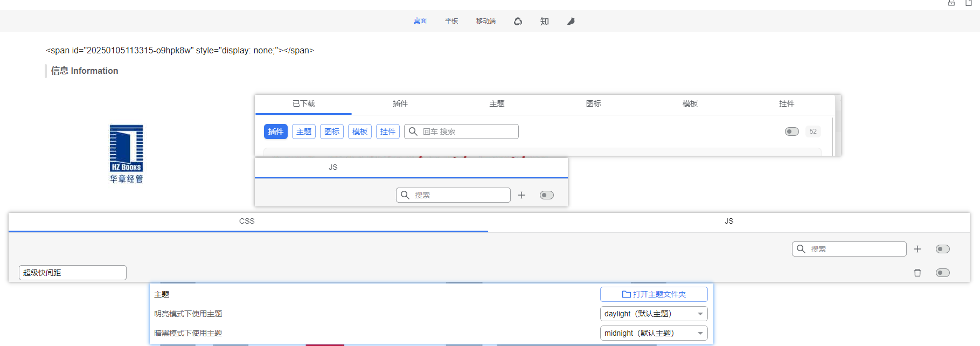Click the 52 count badge
The height and width of the screenshot is (346, 980).
tap(813, 132)
